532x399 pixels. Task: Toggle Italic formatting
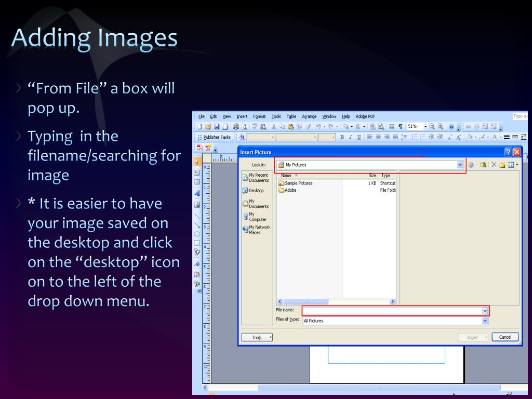[351, 137]
